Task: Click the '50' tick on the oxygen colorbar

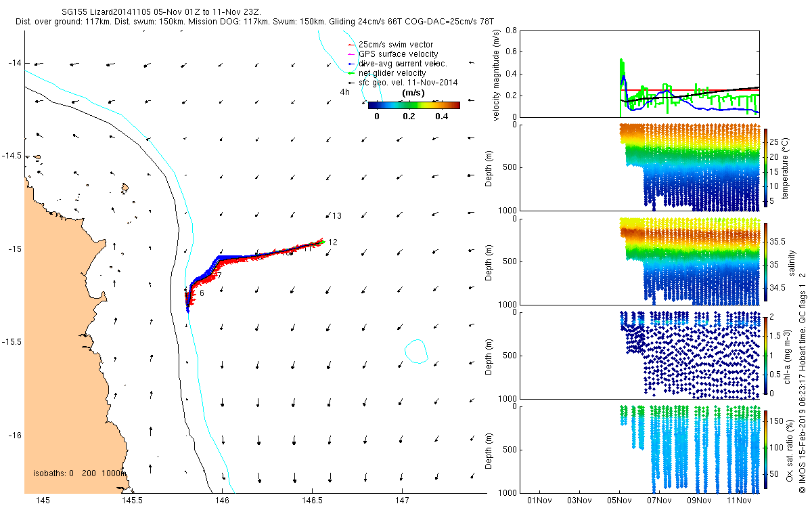Action: (x=775, y=474)
